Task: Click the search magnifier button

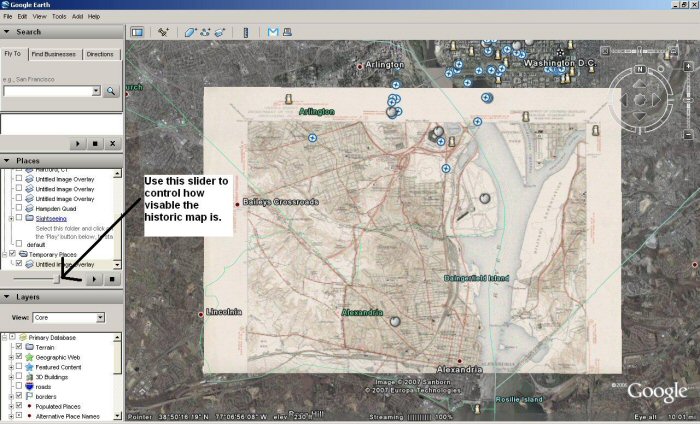Action: click(x=111, y=91)
